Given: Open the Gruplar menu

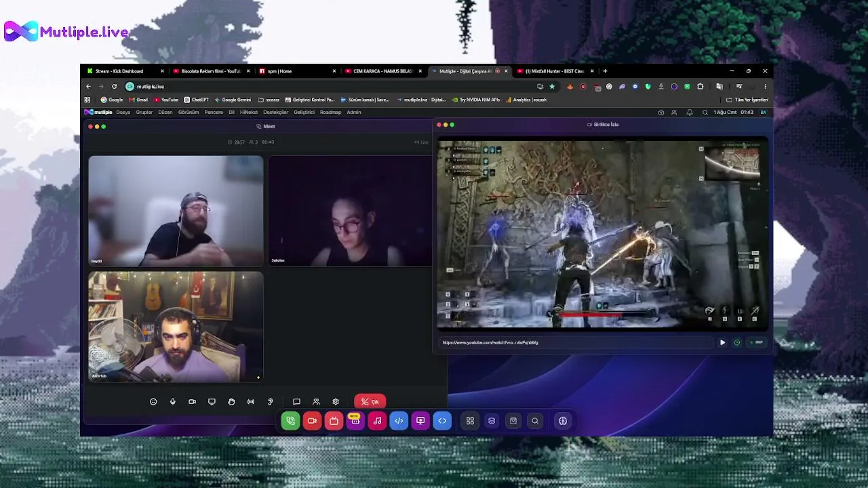Looking at the screenshot, I should tap(144, 113).
